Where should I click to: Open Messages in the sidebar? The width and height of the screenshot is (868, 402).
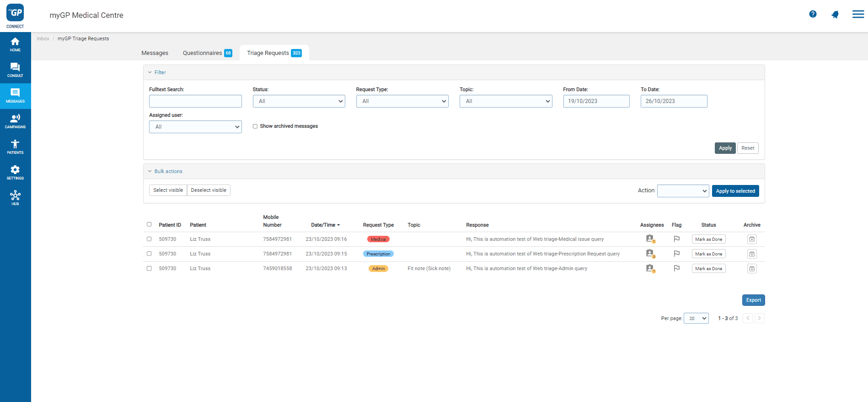(15, 96)
